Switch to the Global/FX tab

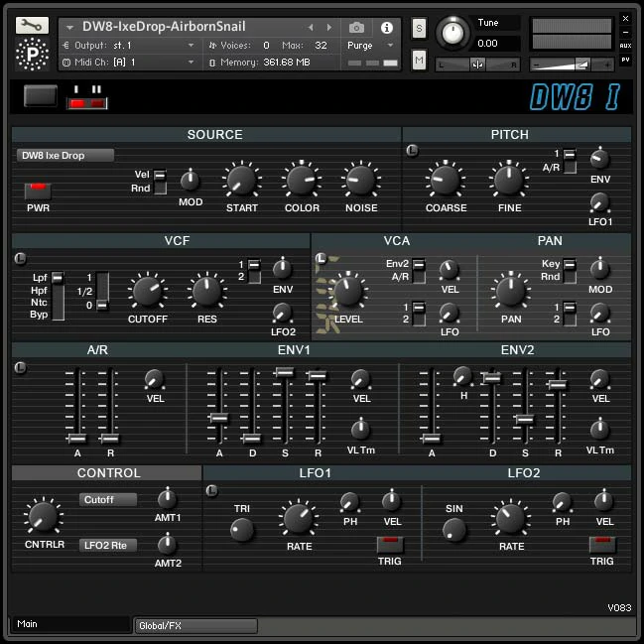(x=195, y=625)
